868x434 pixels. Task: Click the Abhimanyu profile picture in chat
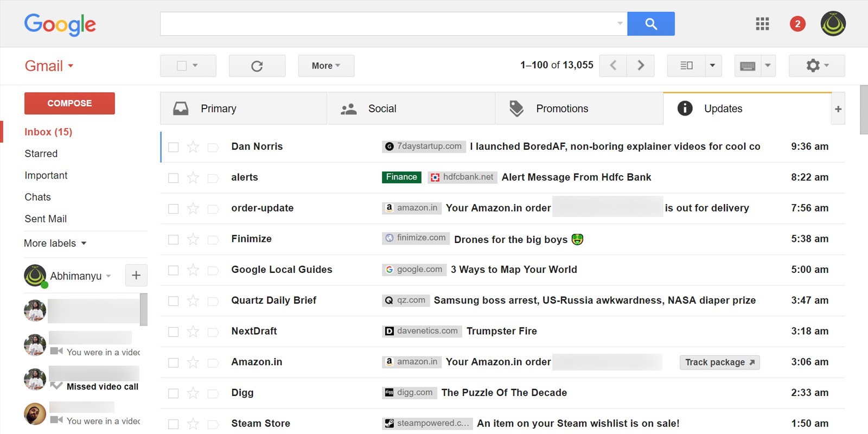coord(35,276)
